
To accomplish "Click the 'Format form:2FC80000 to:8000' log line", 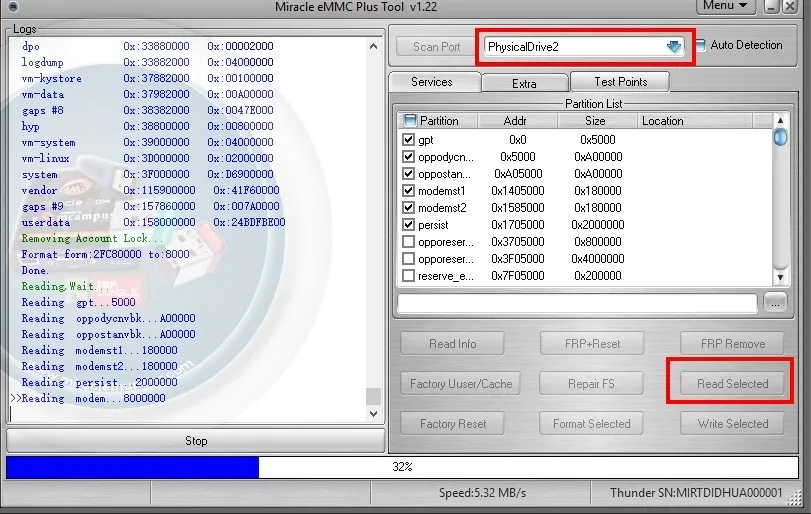I will [105, 254].
